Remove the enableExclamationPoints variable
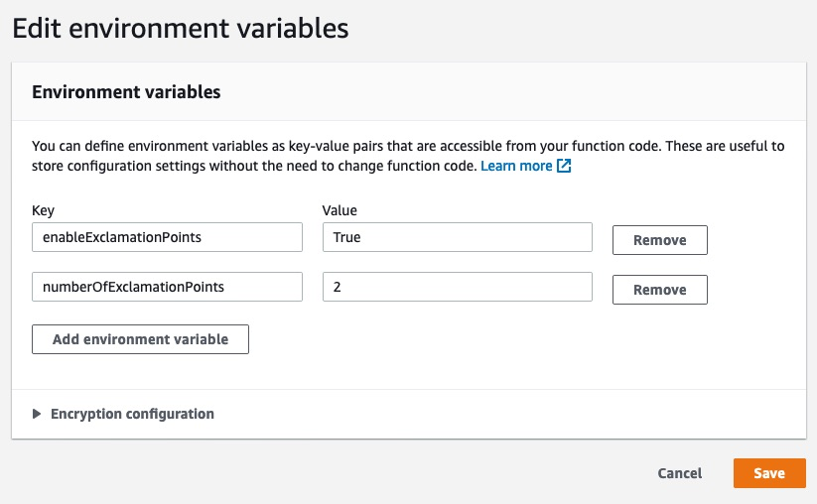Screen dimensions: 817x504 click(659, 240)
